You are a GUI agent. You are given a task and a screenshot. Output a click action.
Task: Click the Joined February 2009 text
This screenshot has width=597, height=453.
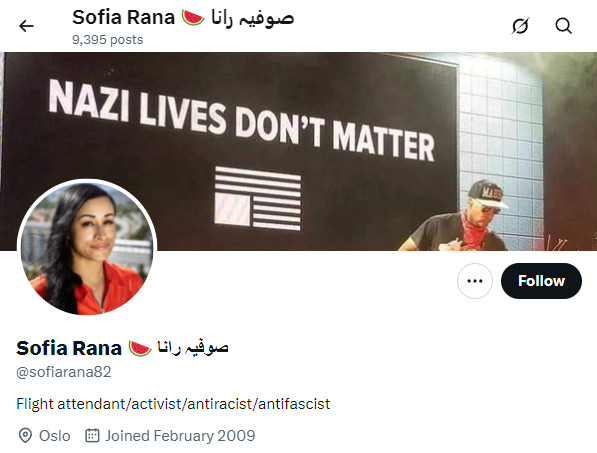tap(180, 435)
